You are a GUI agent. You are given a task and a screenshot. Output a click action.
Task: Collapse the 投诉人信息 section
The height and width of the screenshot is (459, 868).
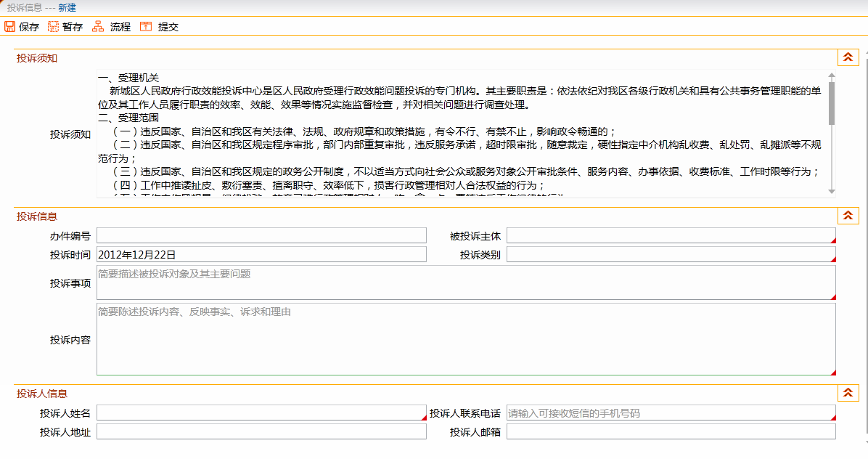tap(848, 392)
